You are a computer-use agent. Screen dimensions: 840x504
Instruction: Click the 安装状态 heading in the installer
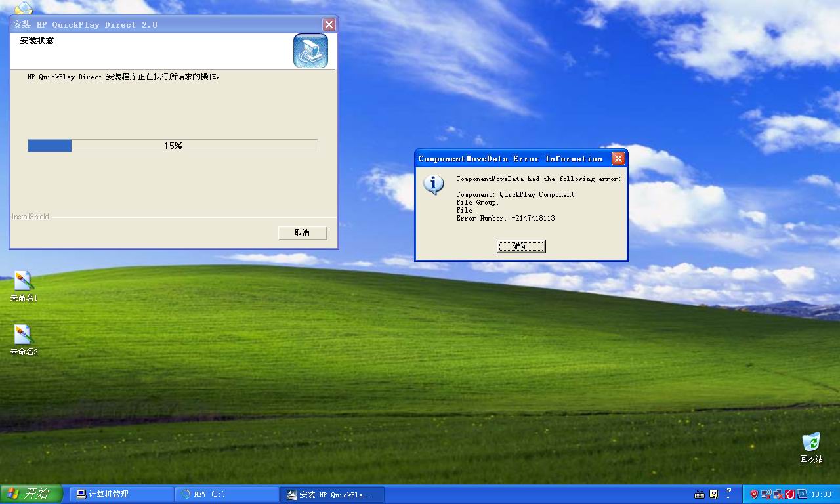coord(37,41)
